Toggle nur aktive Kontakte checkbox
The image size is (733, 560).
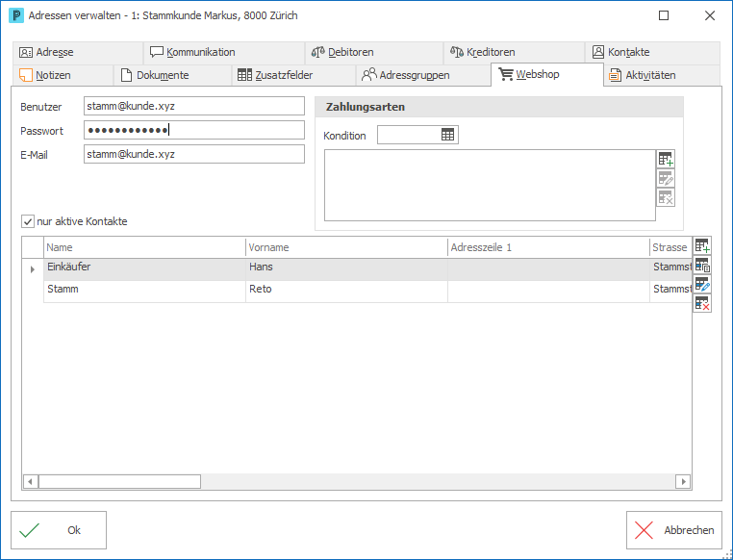pos(28,221)
